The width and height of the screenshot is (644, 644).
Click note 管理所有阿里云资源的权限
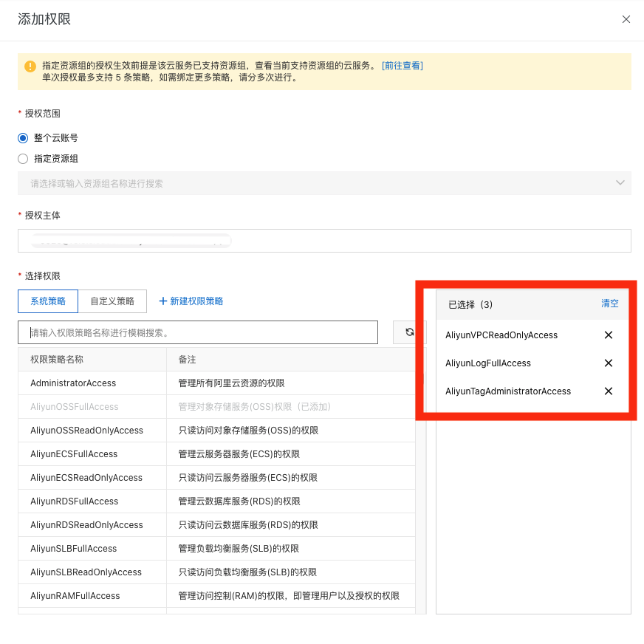click(231, 383)
